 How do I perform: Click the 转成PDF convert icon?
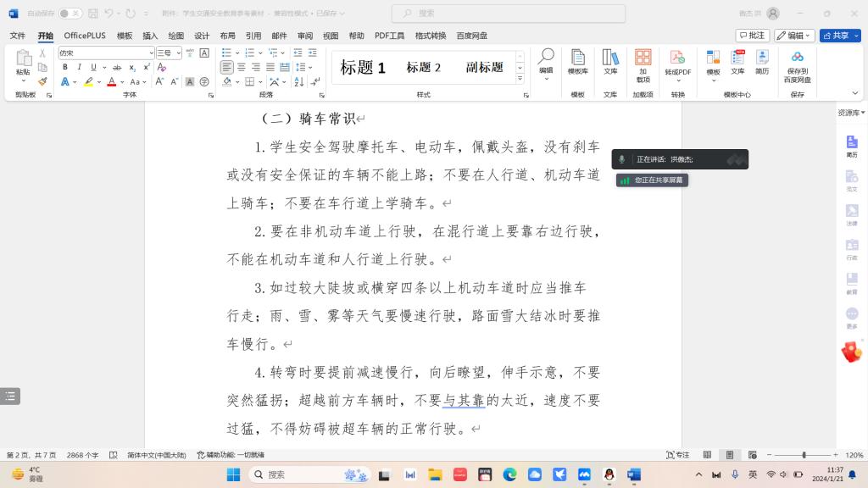click(x=677, y=63)
